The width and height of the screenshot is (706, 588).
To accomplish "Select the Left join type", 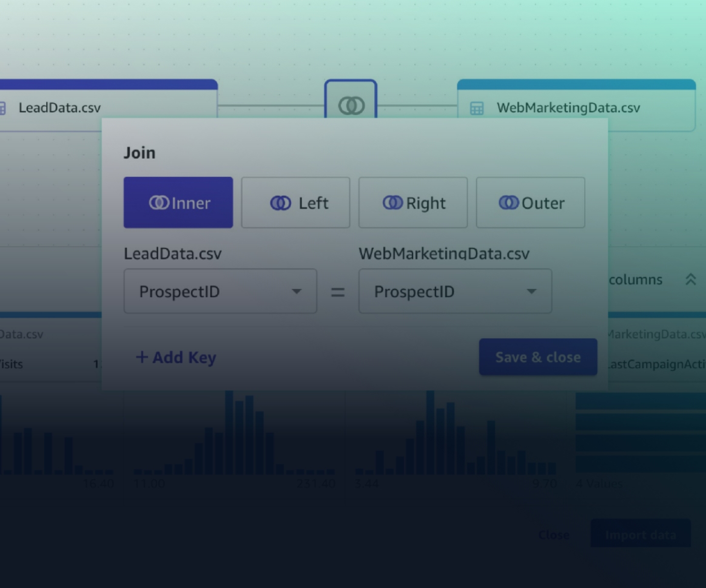I will (295, 202).
